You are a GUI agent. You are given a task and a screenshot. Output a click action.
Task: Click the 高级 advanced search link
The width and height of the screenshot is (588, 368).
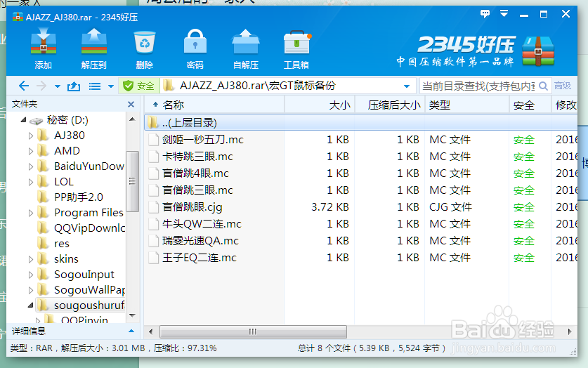pos(563,86)
